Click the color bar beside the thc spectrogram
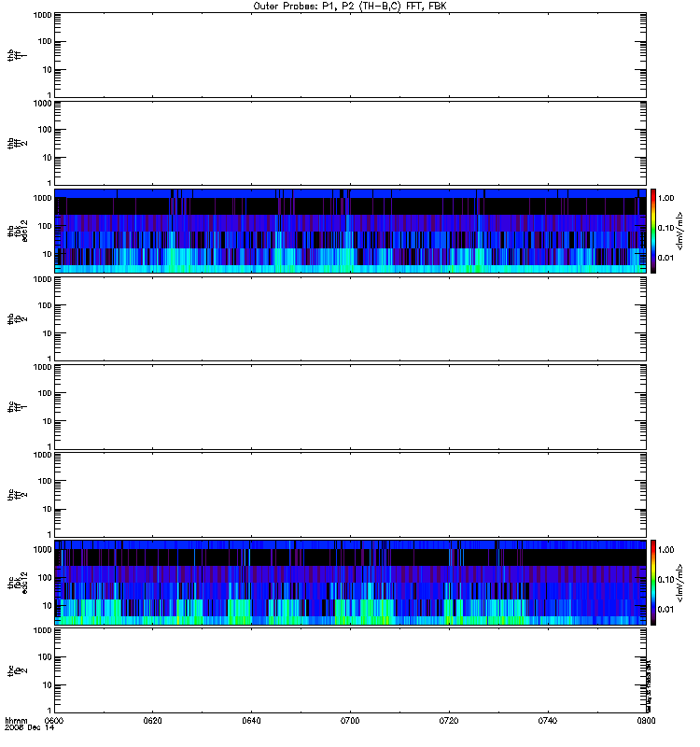 coord(653,583)
